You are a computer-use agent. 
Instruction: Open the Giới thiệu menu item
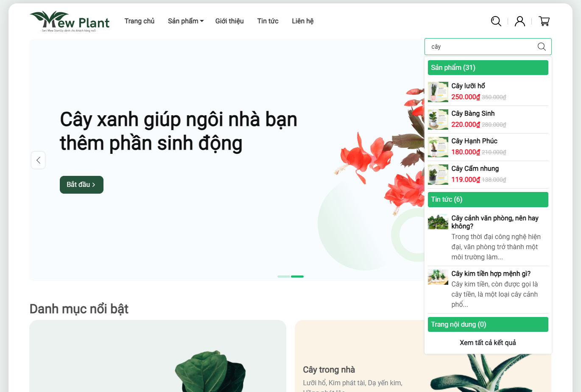[x=229, y=21]
